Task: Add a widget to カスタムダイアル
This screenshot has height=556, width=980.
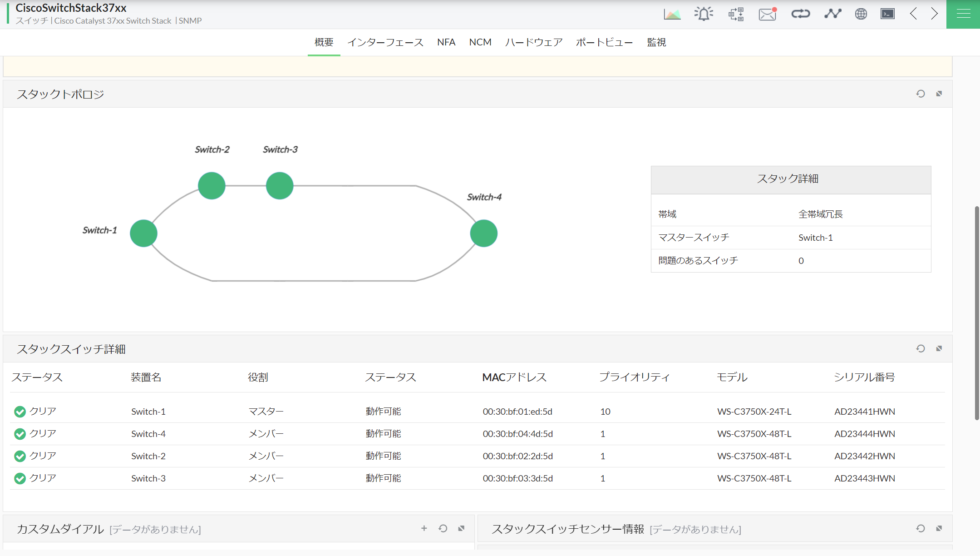Action: click(424, 528)
